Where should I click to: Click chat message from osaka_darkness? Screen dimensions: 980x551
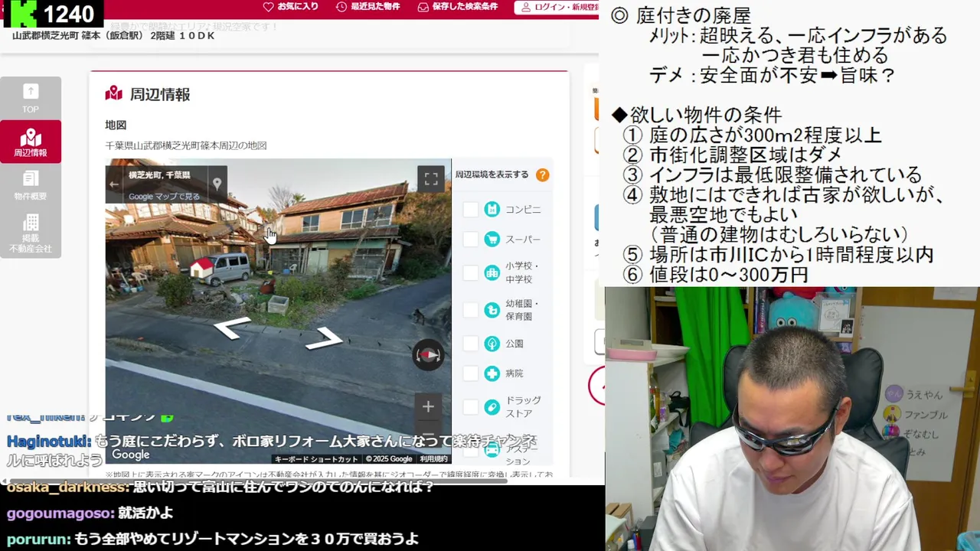tap(220, 487)
